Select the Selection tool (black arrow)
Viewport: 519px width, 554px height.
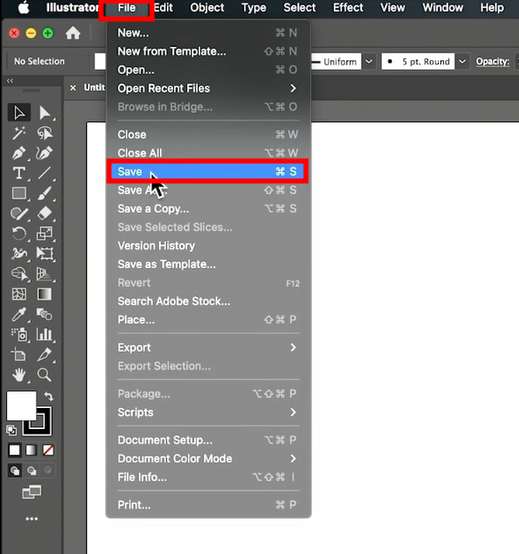coord(19,113)
